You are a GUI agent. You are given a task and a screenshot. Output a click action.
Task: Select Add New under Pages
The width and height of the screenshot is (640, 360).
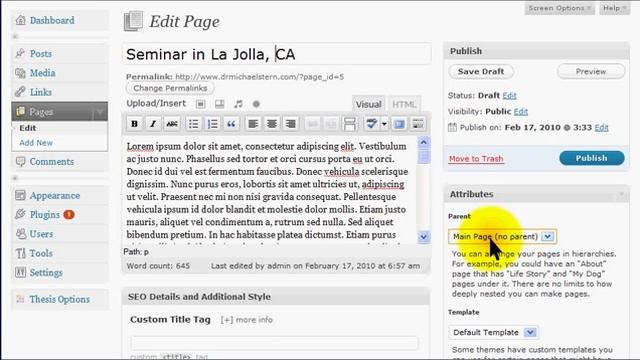point(36,143)
